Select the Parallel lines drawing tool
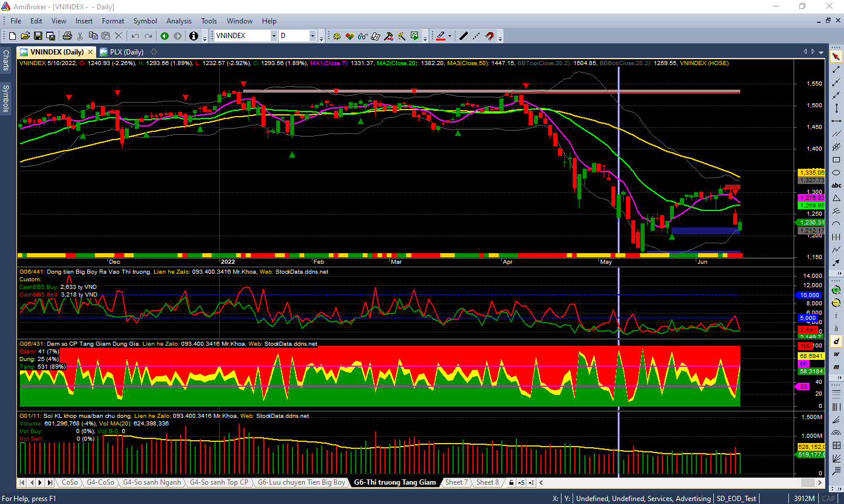844x504 pixels. [836, 134]
